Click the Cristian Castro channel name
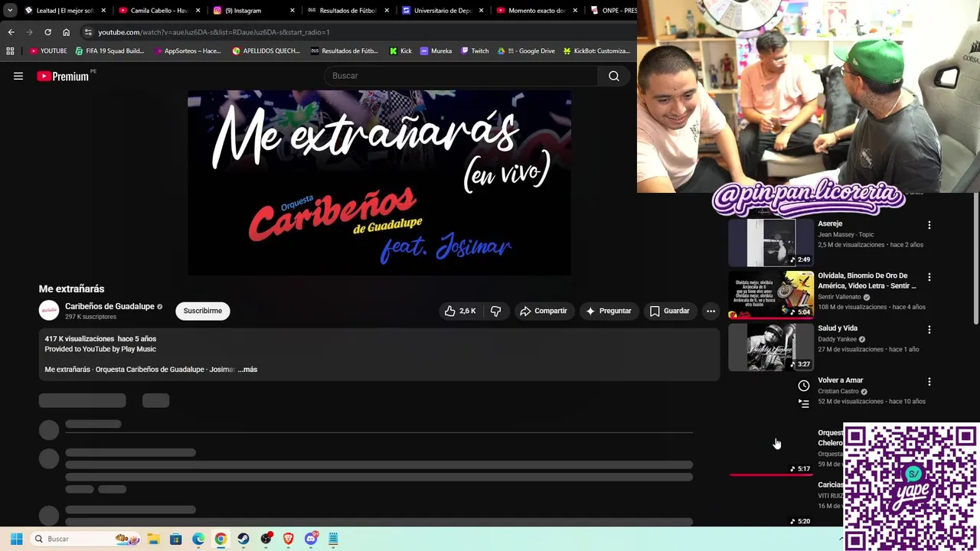 [x=838, y=391]
